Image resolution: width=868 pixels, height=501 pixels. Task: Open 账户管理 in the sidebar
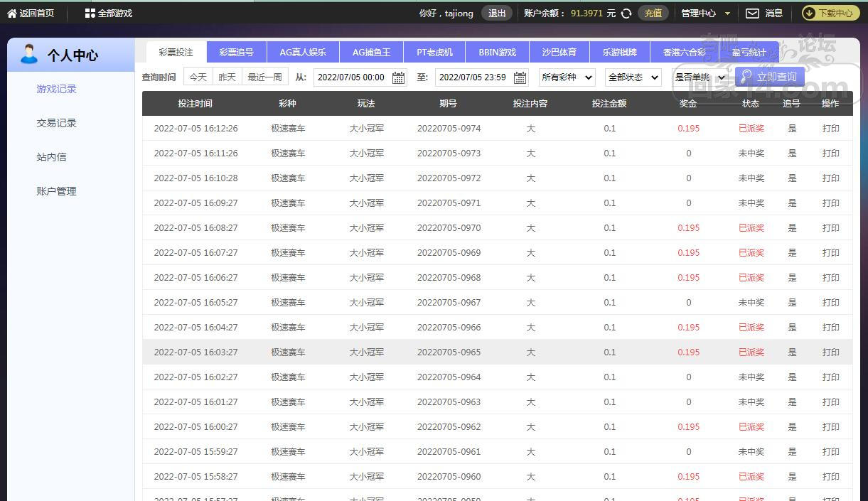tap(57, 191)
